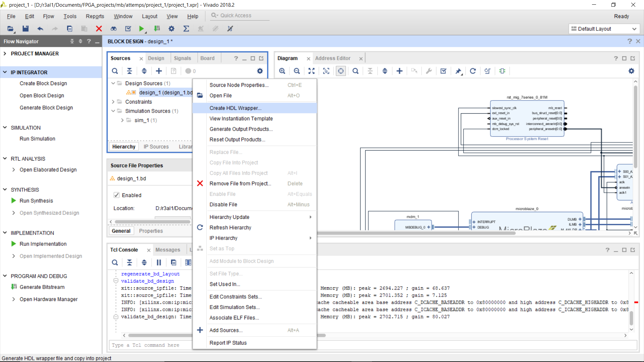644x362 pixels.
Task: Toggle the Enabled checkbox for design_1.bd
Action: pyautogui.click(x=116, y=195)
